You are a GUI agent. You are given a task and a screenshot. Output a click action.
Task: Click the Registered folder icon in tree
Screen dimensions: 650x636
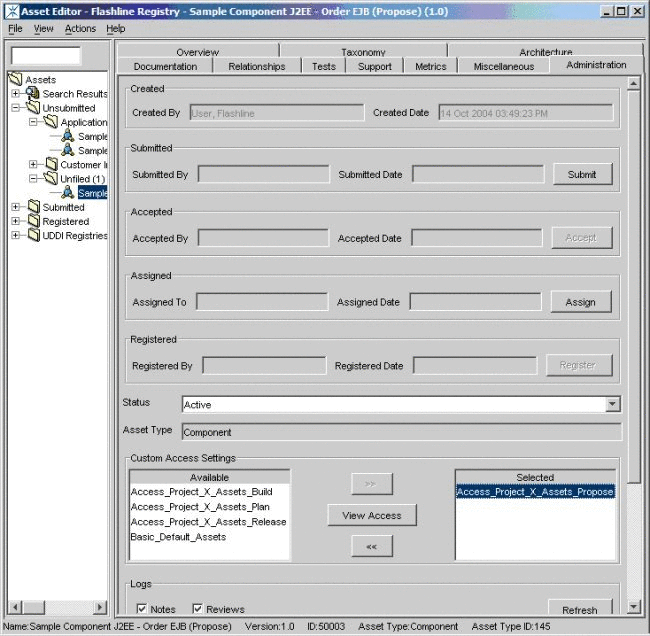click(x=33, y=221)
